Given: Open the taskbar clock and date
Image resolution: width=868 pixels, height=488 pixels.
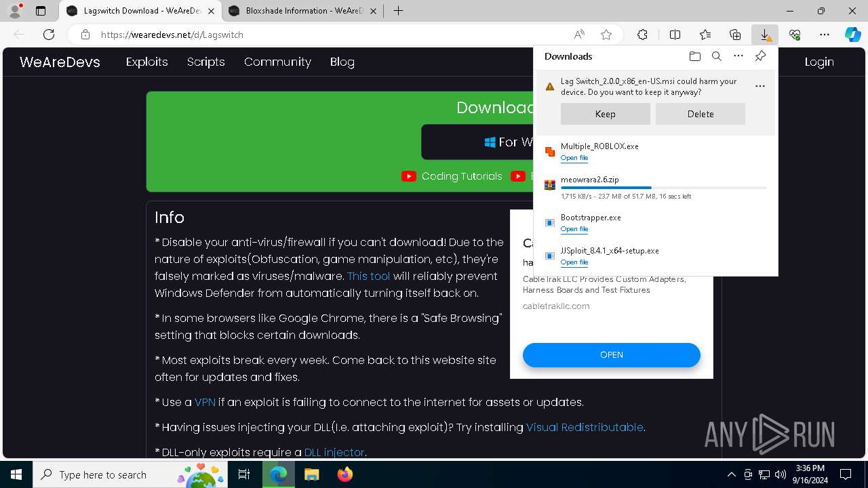Looking at the screenshot, I should click(810, 474).
